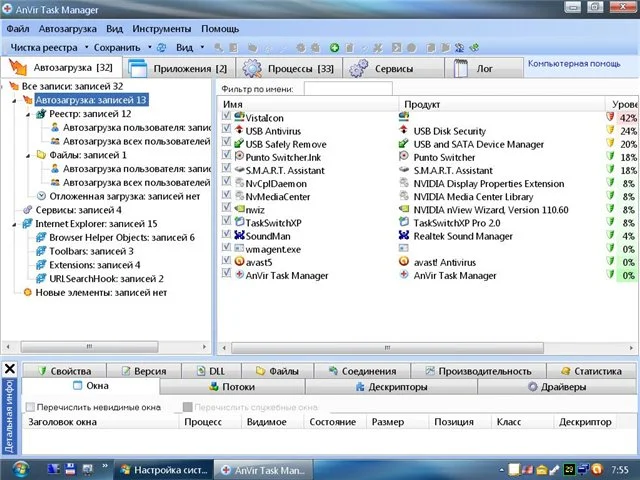
Task: Close the detailed info panel with X
Action: coord(9,370)
